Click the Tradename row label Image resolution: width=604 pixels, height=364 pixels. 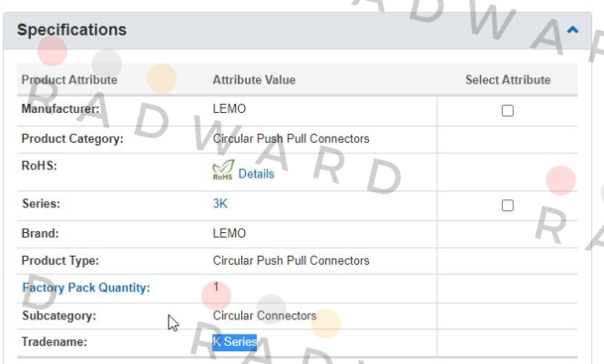pos(54,342)
